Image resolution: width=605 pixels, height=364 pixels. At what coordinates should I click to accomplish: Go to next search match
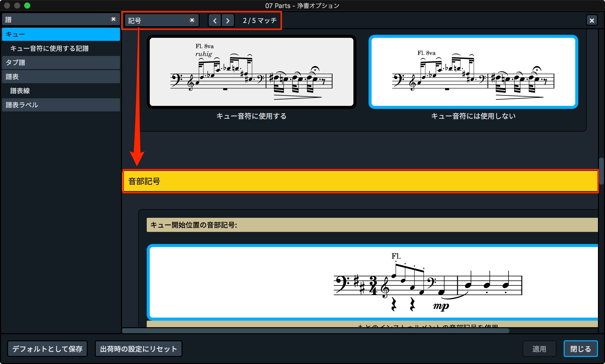[x=228, y=21]
